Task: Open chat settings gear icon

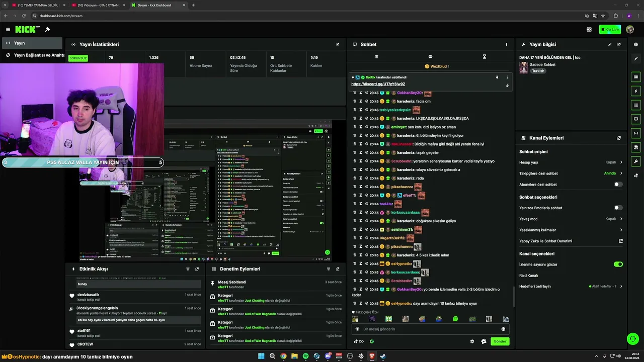Action: pos(472,341)
